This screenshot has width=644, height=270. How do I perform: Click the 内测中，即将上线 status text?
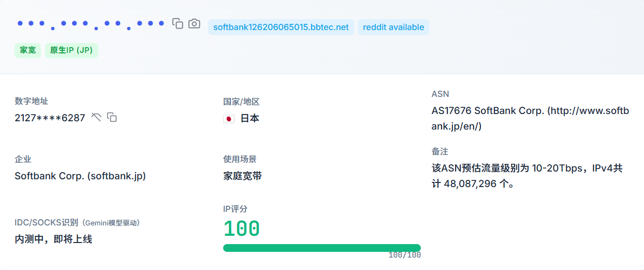pyautogui.click(x=53, y=239)
